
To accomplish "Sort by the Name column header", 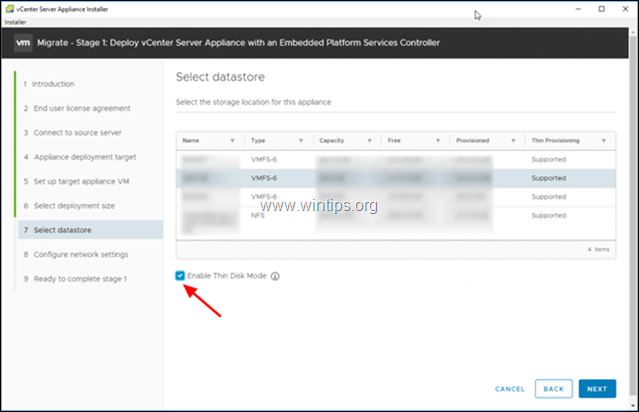I will pyautogui.click(x=191, y=141).
